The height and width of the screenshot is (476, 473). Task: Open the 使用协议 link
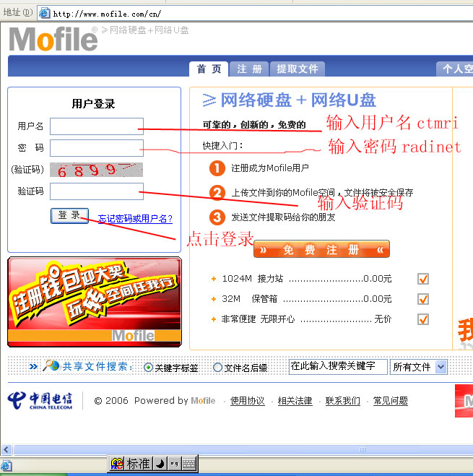248,401
